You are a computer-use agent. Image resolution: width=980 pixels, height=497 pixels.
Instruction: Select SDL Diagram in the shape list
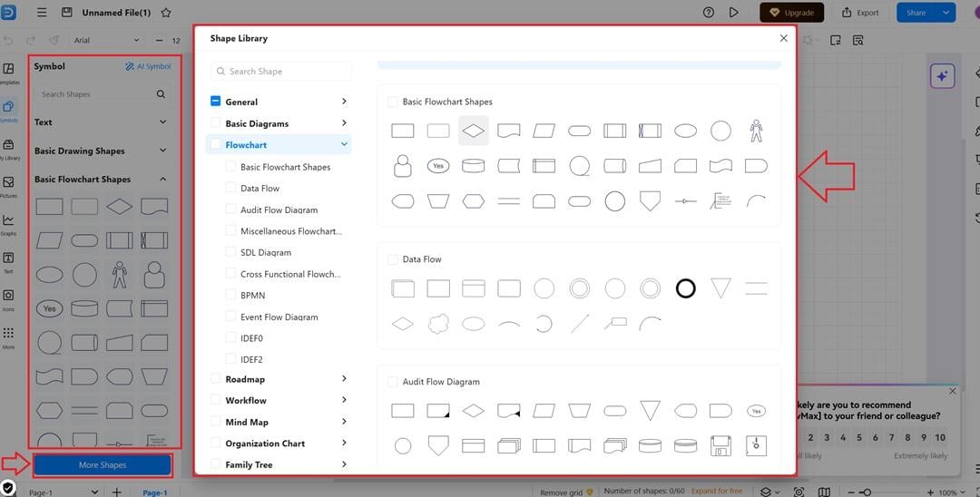[x=265, y=252]
